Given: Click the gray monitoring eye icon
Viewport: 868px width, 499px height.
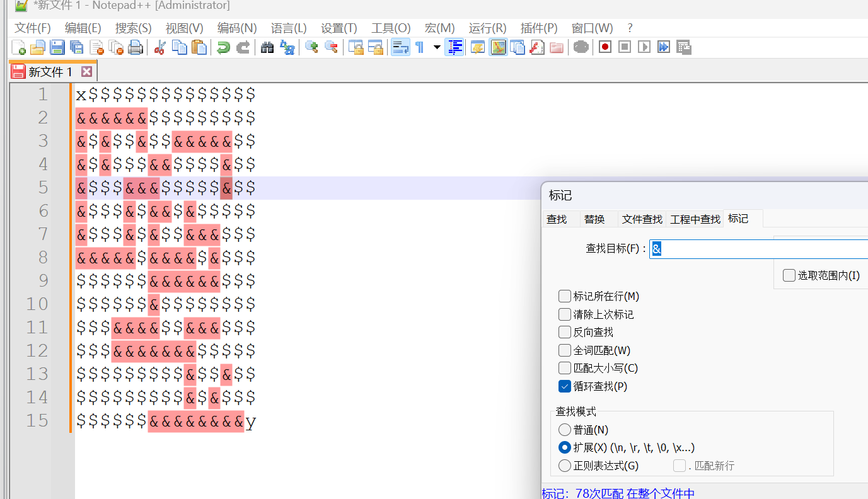Looking at the screenshot, I should click(581, 47).
